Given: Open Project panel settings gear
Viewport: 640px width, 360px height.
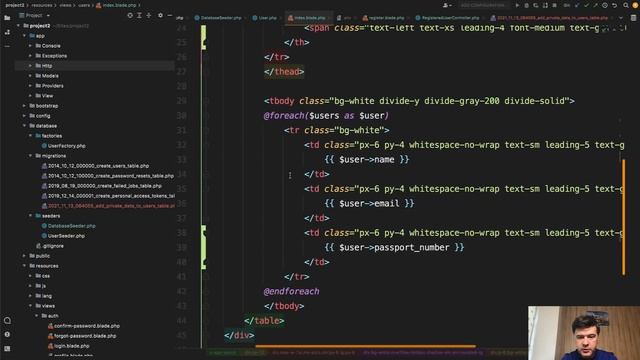Looking at the screenshot, I should (160, 16).
